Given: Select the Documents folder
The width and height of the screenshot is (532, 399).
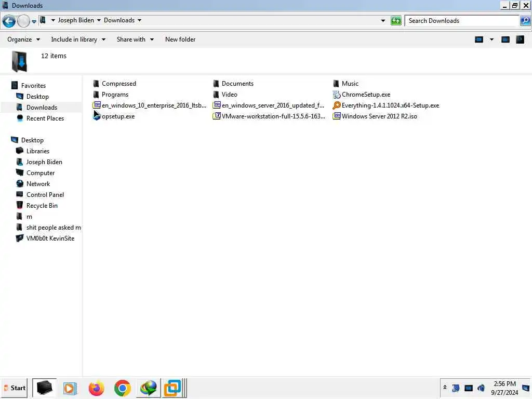Looking at the screenshot, I should click(233, 84).
